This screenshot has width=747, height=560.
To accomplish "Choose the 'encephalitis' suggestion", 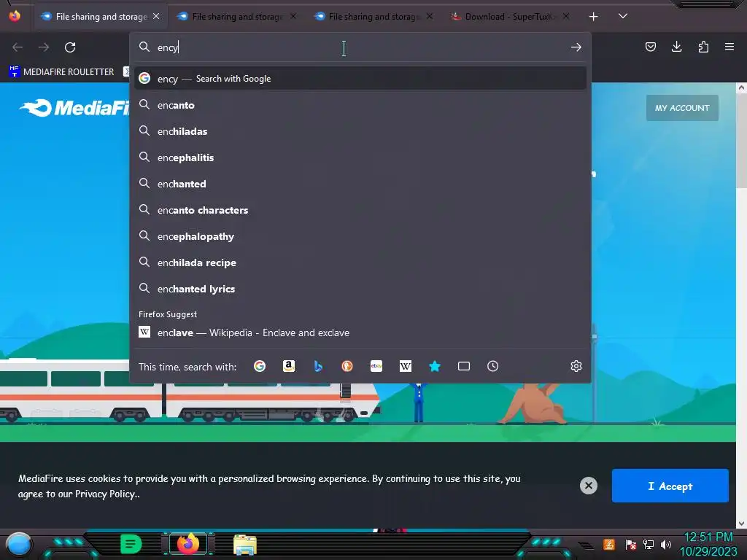I will point(360,157).
